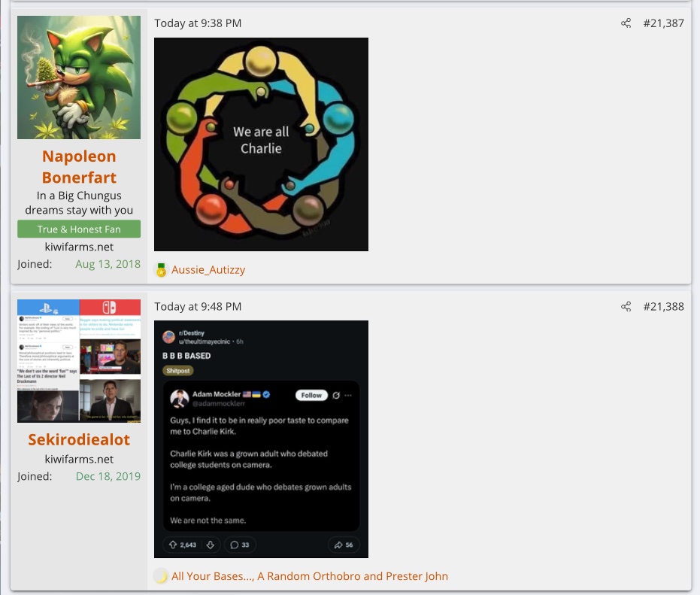Screen dimensions: 700x595
Task: Open post number #21,387 permalink
Action: (663, 23)
